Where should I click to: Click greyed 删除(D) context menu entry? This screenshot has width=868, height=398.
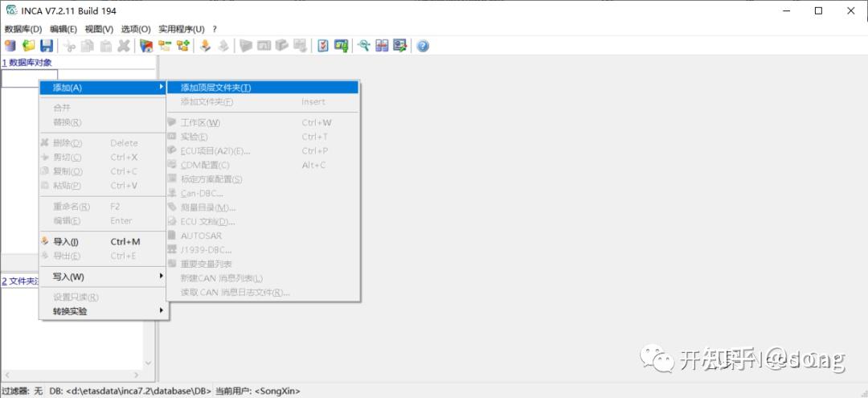pyautogui.click(x=104, y=143)
